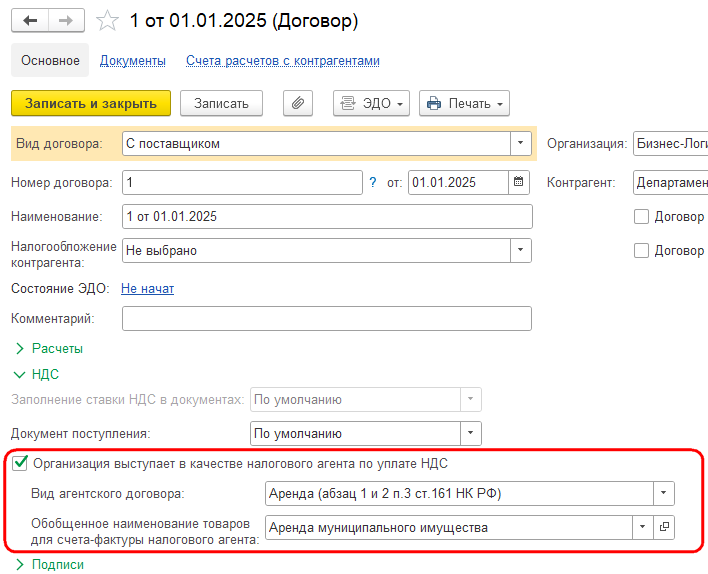Click the contract date field 01.01.2025
This screenshot has width=708, height=574.
(x=458, y=182)
